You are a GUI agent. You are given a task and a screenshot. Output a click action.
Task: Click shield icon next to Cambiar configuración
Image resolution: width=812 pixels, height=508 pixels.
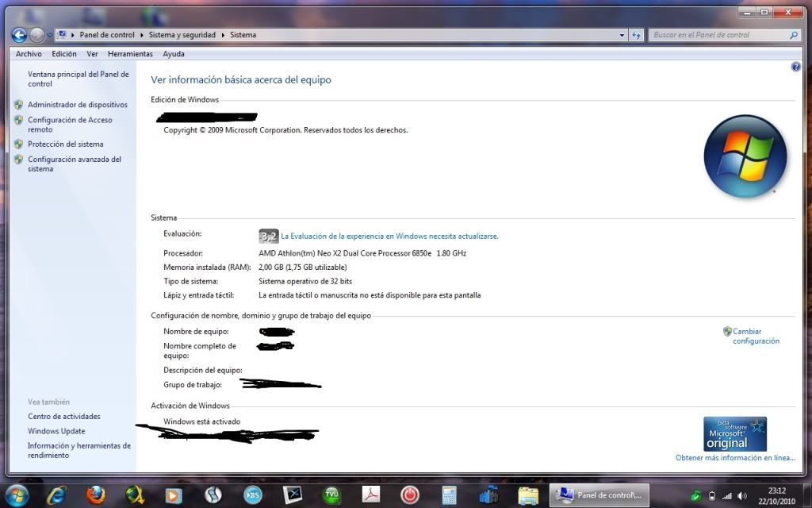727,331
